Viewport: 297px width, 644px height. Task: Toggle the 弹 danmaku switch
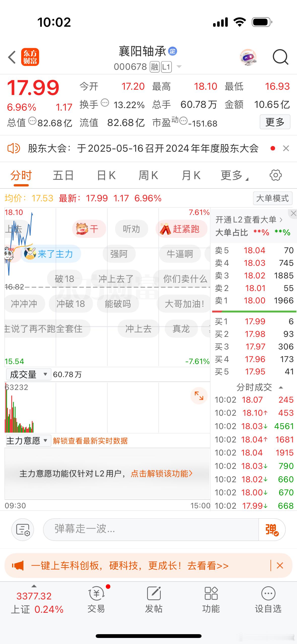pyautogui.click(x=272, y=529)
